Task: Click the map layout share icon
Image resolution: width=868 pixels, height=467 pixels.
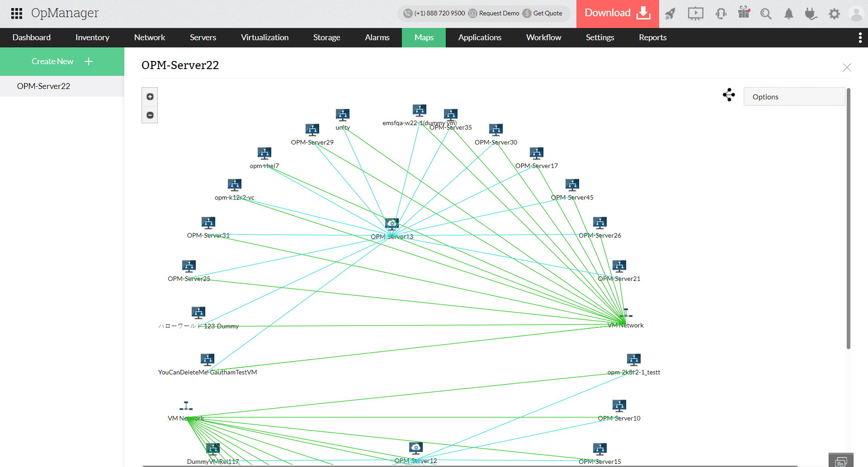Action: [x=729, y=95]
